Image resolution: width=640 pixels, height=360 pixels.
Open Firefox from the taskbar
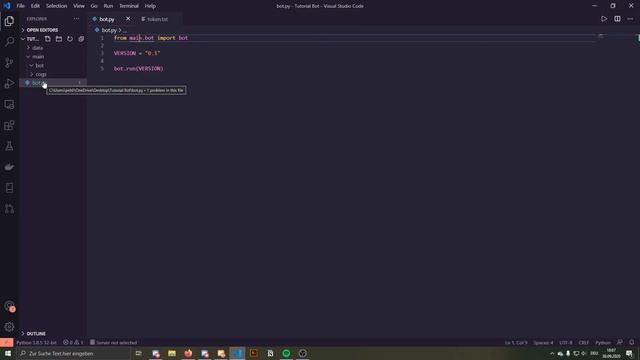tap(188, 353)
